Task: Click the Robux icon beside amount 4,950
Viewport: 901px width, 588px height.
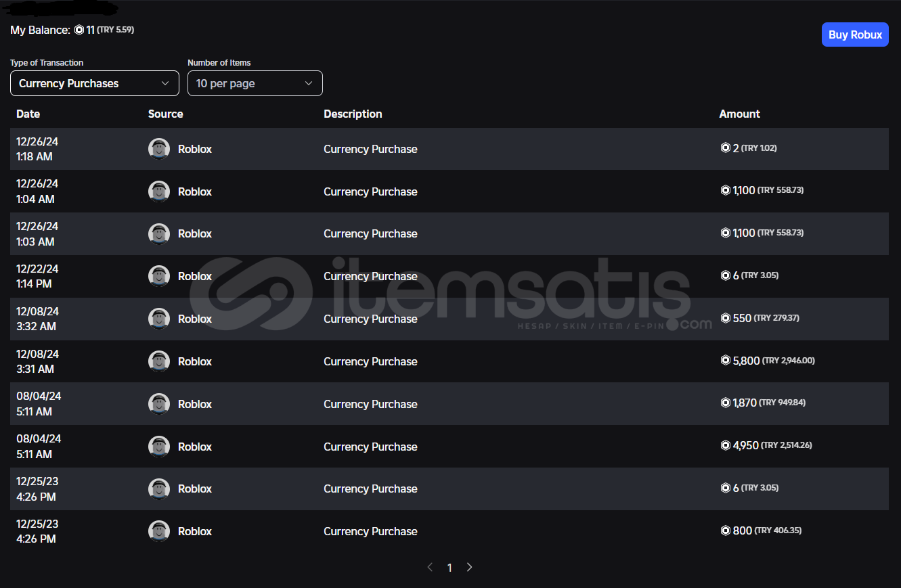Action: [x=725, y=445]
